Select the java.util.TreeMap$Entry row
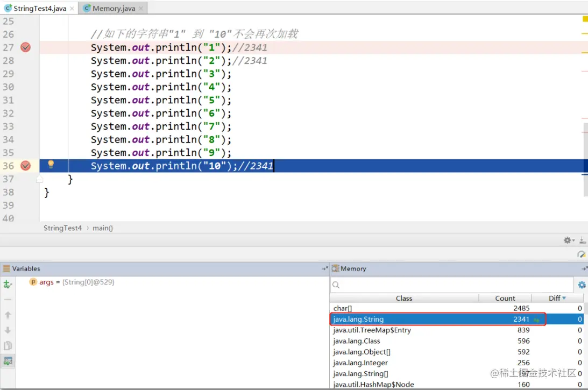Image resolution: width=588 pixels, height=390 pixels. 457,330
